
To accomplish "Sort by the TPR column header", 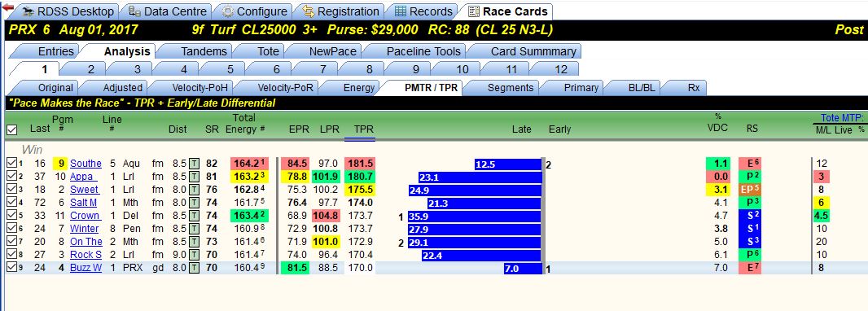I will coord(364,129).
